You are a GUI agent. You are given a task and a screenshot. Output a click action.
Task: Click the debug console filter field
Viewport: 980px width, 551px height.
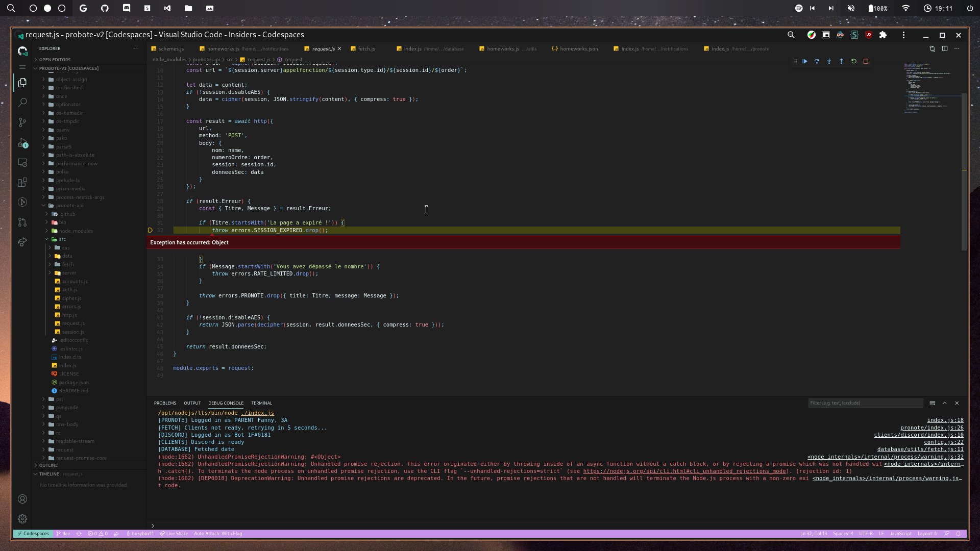click(865, 403)
